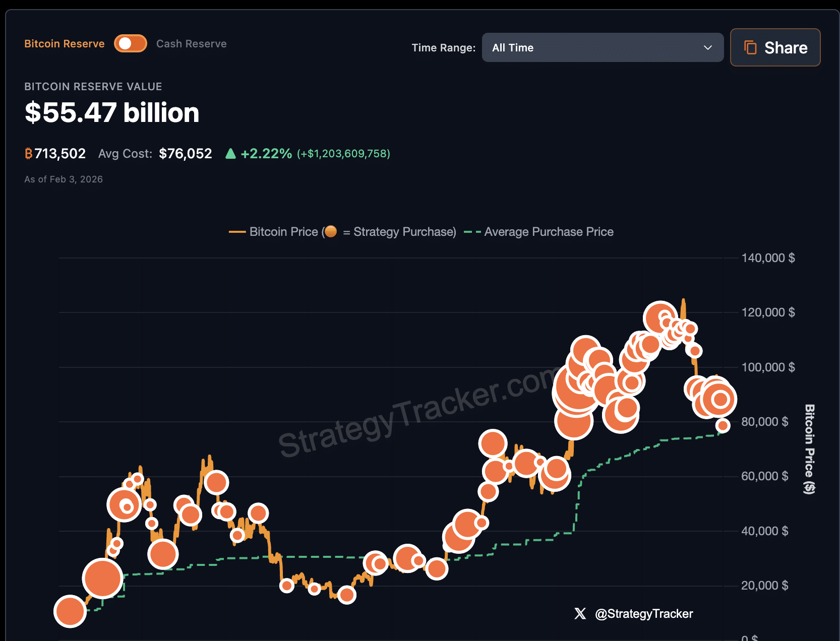
Task: Select the Bitcoin Reserve label
Action: pos(64,43)
